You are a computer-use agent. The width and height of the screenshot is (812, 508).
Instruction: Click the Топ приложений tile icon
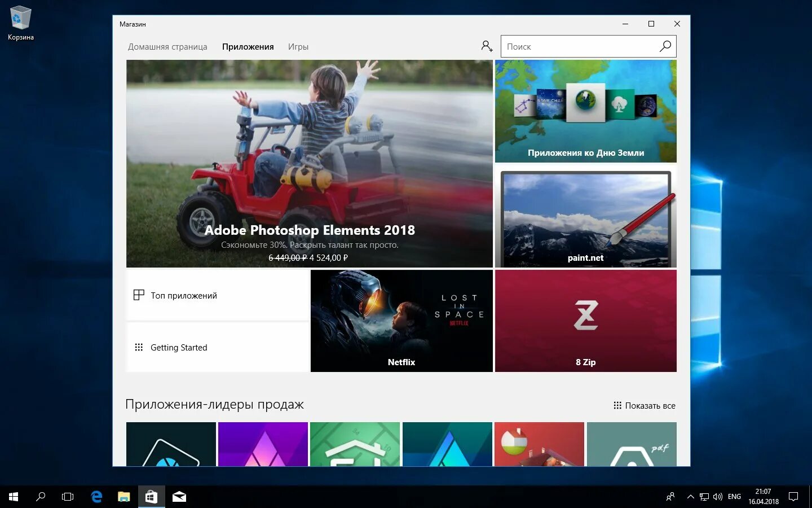coord(139,295)
